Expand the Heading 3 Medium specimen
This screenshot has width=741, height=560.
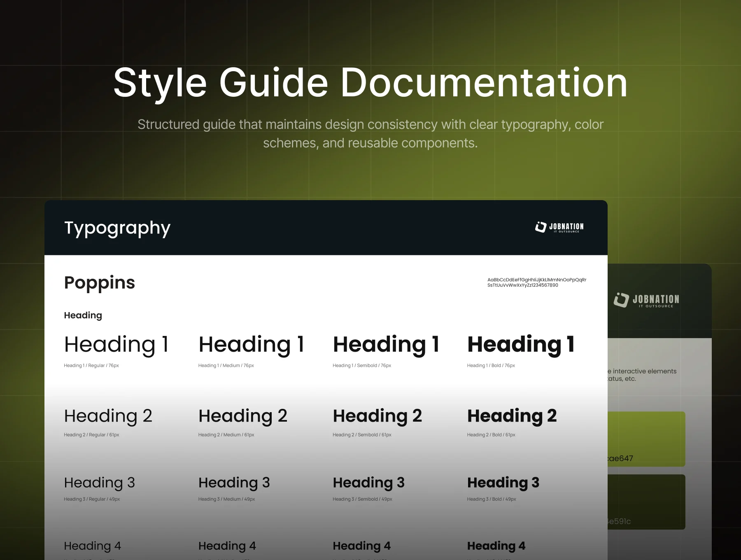click(x=233, y=482)
